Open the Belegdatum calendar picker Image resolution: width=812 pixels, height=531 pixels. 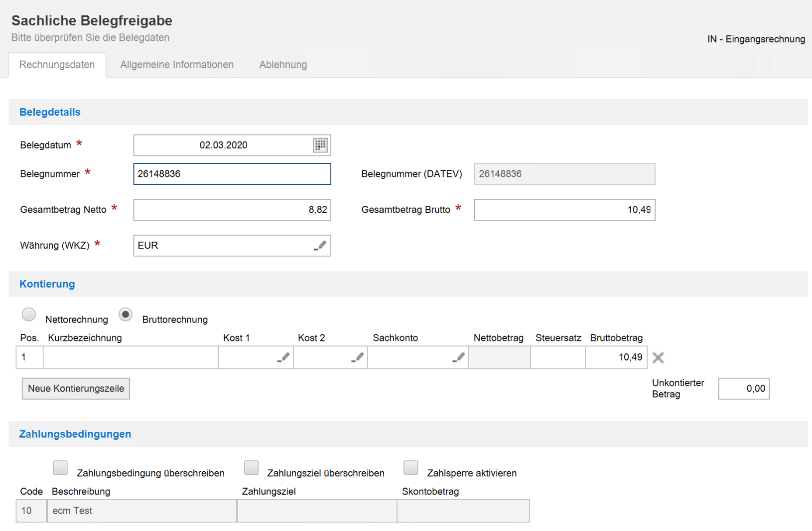click(320, 145)
